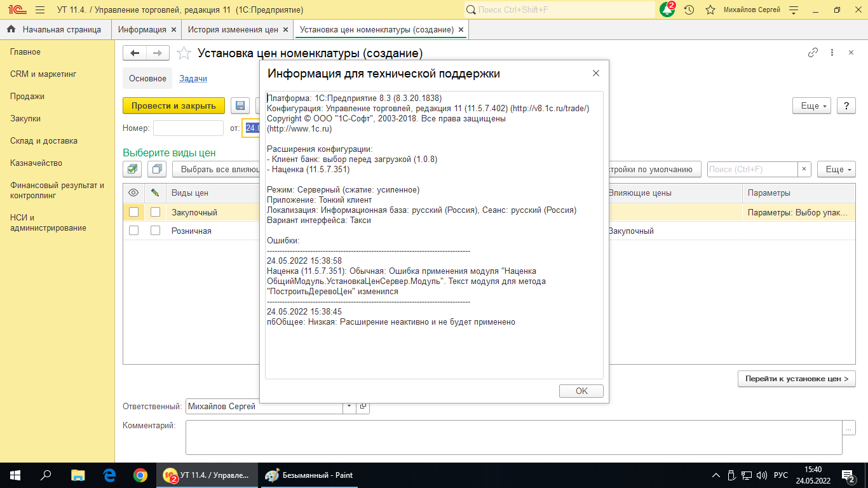Open Internet Explorer from taskbar
This screenshot has width=868, height=488.
click(x=109, y=475)
